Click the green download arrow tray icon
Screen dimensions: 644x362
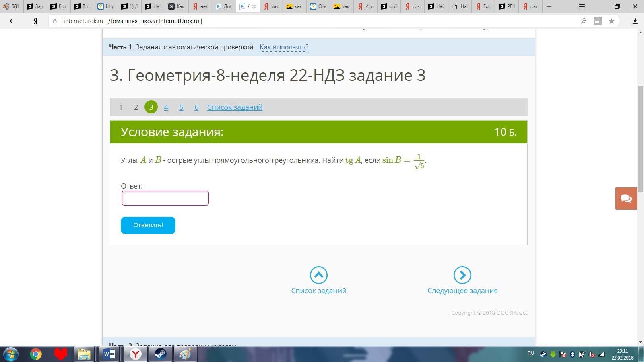[553, 354]
